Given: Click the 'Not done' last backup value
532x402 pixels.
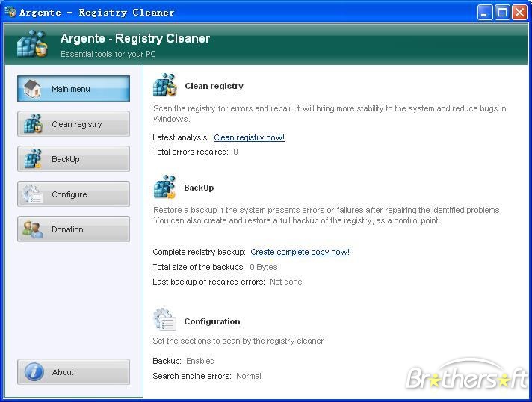Looking at the screenshot, I should pyautogui.click(x=285, y=282).
